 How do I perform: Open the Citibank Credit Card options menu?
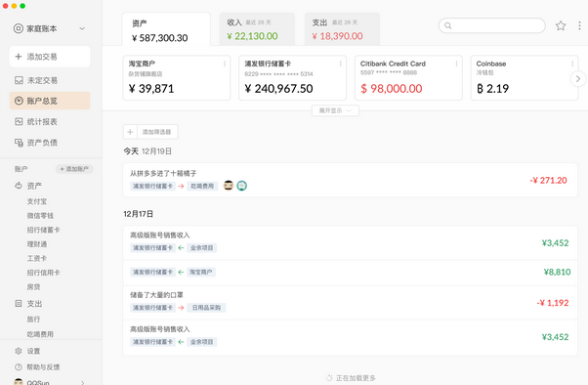456,64
